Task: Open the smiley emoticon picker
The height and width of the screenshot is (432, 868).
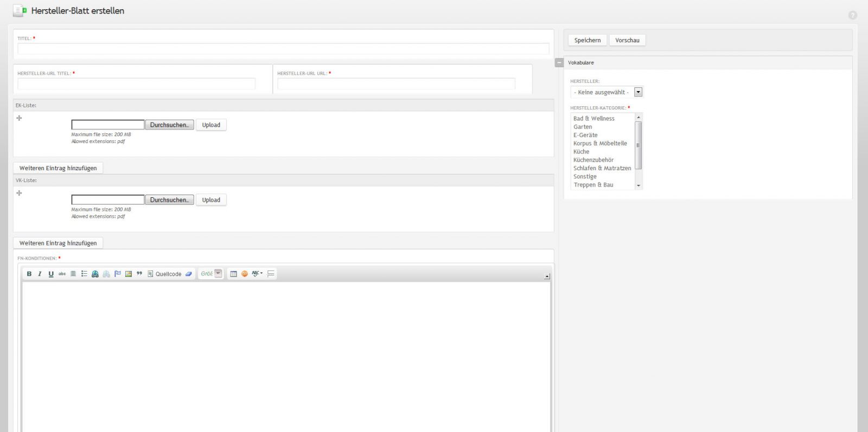Action: [245, 274]
